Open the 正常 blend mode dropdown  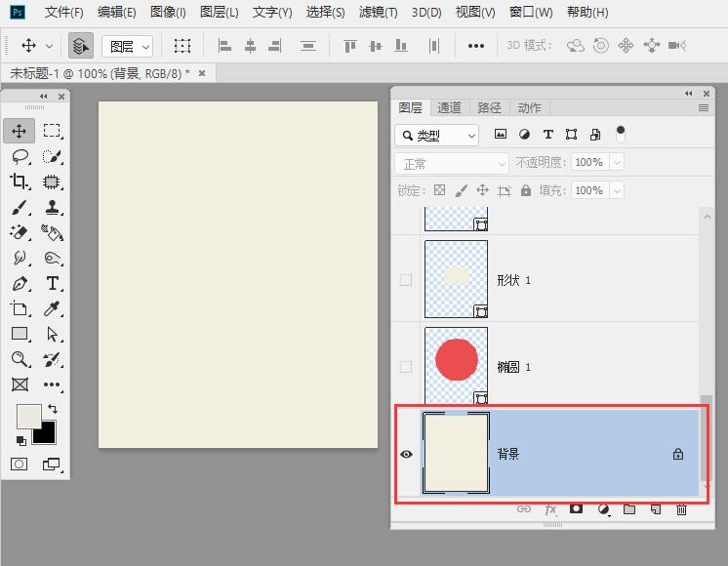452,163
